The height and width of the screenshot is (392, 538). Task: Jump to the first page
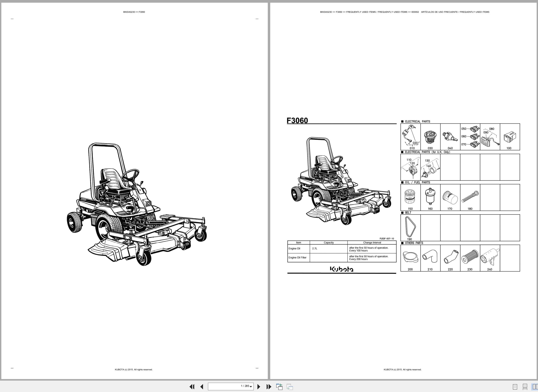tap(192, 387)
